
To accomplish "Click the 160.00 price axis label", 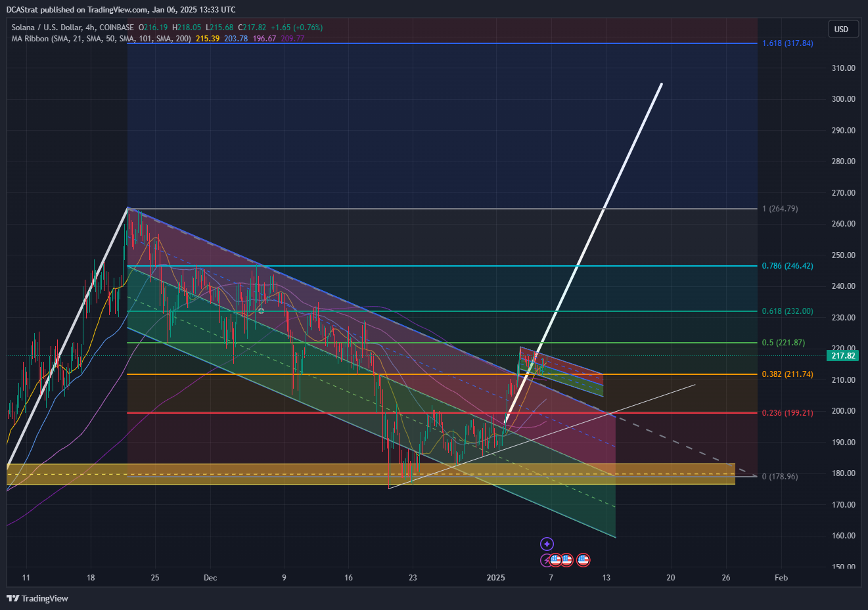I will point(843,536).
